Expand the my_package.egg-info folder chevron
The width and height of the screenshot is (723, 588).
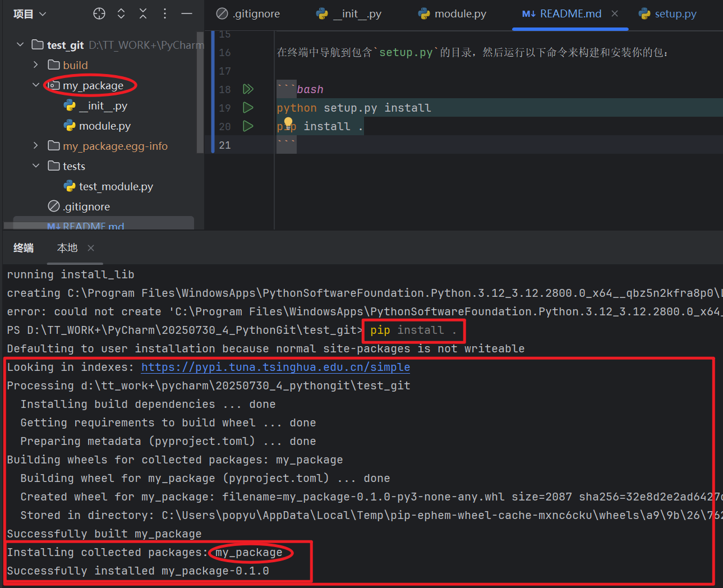click(x=36, y=146)
